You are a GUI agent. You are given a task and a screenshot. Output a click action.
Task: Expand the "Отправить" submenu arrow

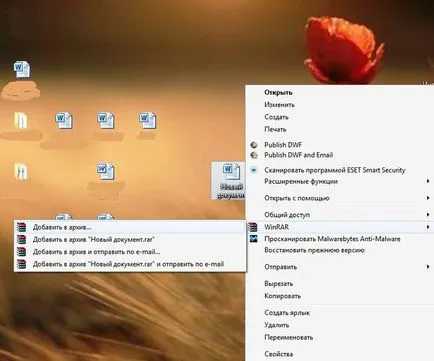pos(428,267)
